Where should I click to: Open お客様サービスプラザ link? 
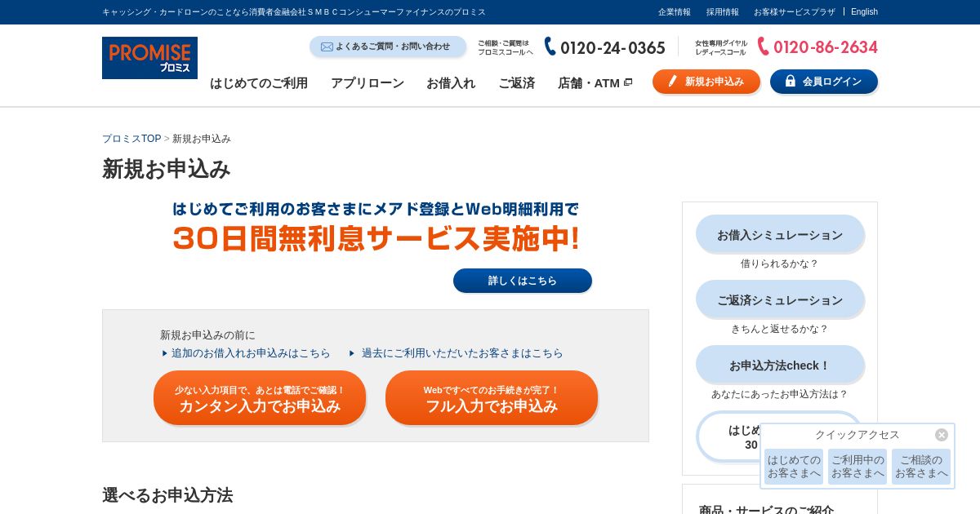795,12
